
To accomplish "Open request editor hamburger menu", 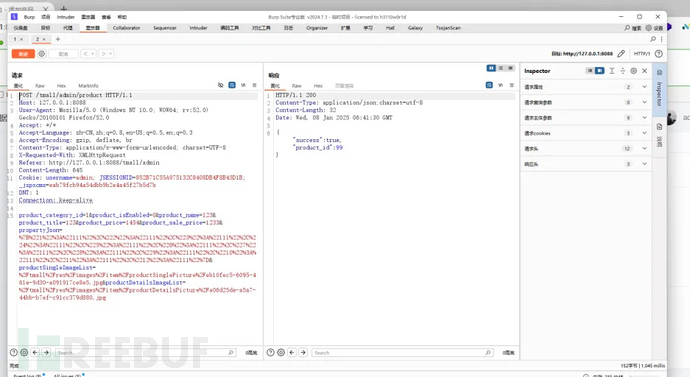I will [x=254, y=85].
